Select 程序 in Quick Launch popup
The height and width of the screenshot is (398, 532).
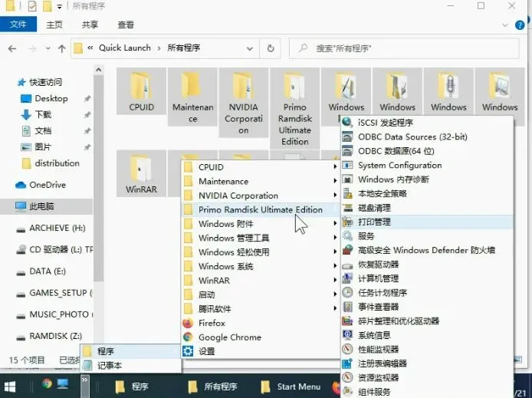pos(130,351)
